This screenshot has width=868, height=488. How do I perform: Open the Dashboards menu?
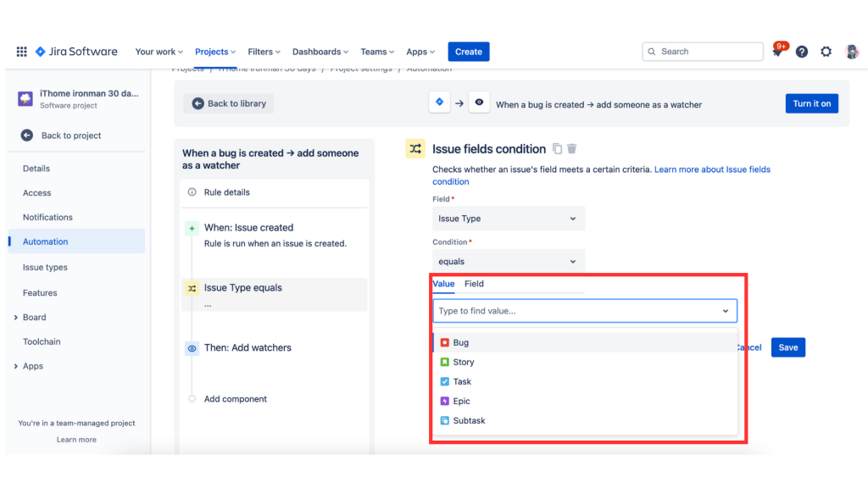(x=320, y=52)
